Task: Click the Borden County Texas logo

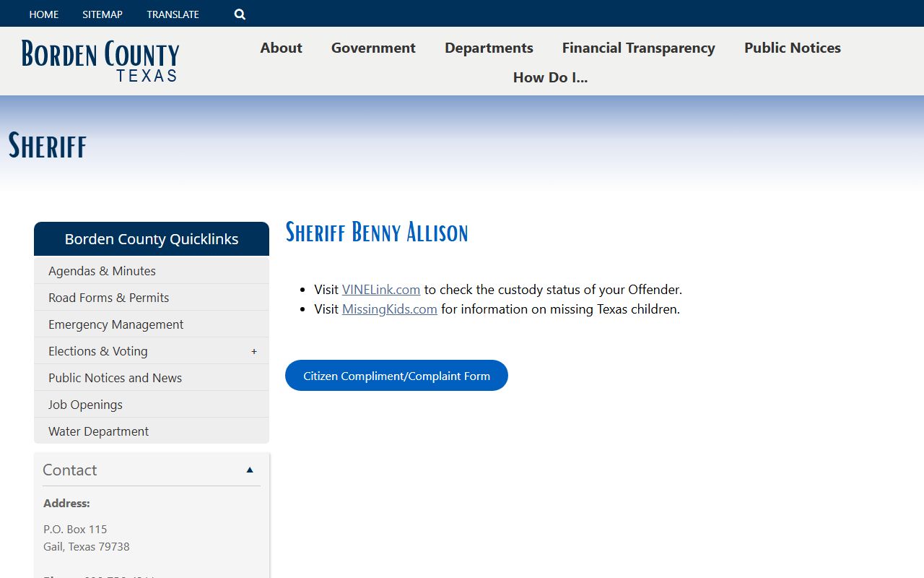Action: pyautogui.click(x=100, y=61)
